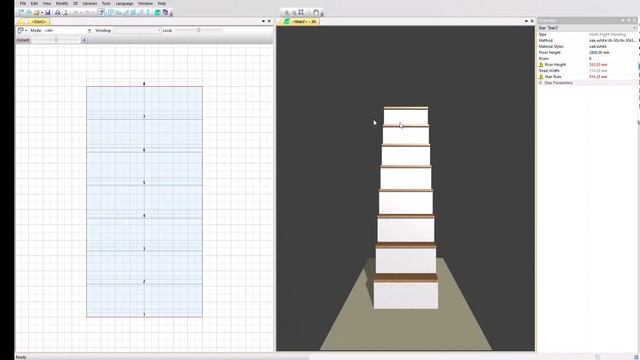640x360 pixels.
Task: Expand the stair drawing tool dropdown arrow
Action: coord(26,31)
